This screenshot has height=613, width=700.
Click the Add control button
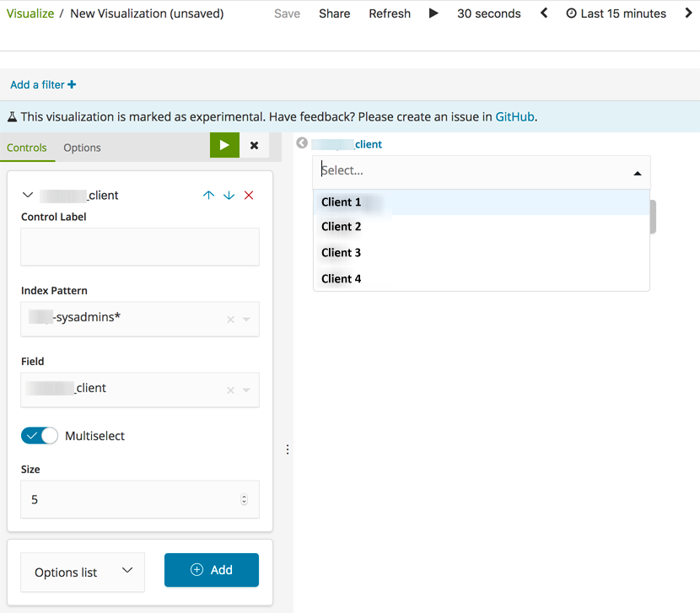tap(212, 570)
